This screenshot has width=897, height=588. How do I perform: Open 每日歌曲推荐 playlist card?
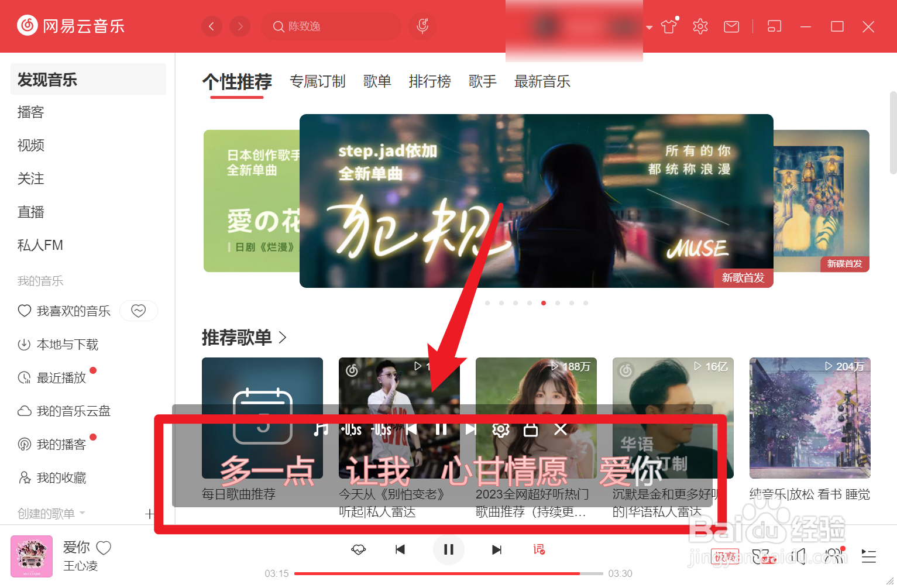pos(262,418)
